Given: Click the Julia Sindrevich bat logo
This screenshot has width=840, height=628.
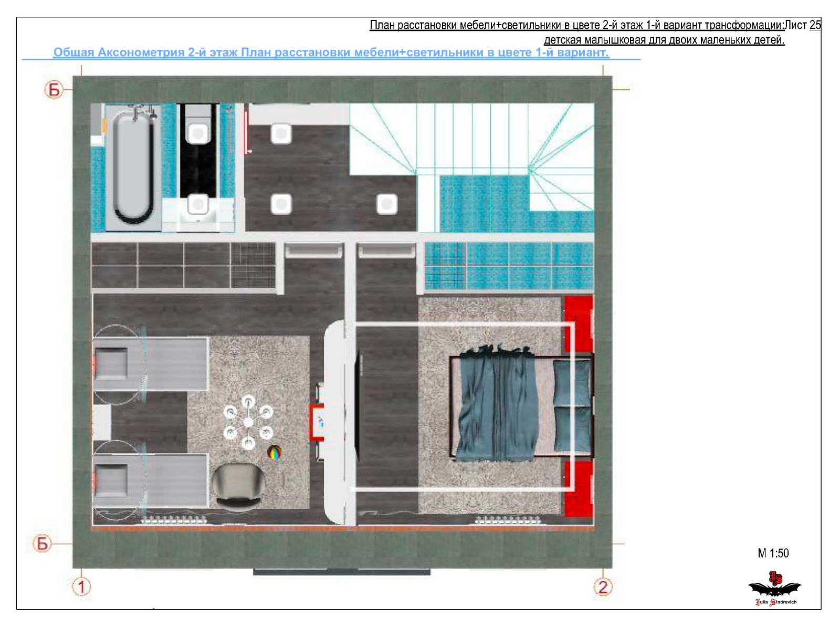Looking at the screenshot, I should tap(775, 588).
